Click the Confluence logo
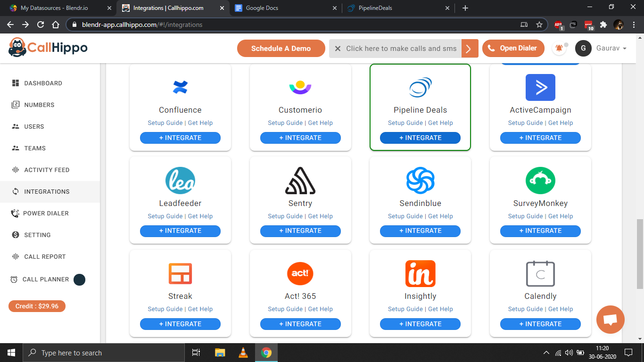This screenshot has height=362, width=644. tap(180, 87)
